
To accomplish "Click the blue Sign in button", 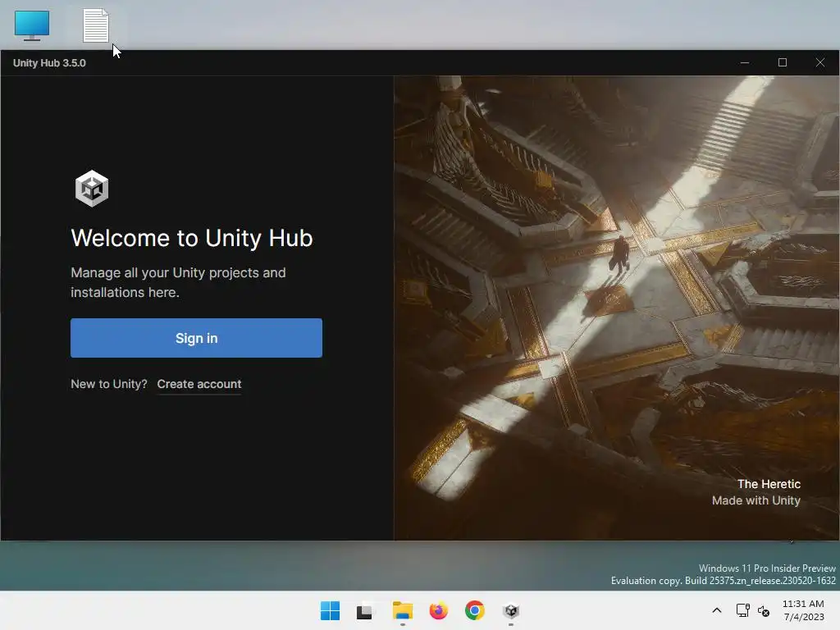I will point(196,338).
